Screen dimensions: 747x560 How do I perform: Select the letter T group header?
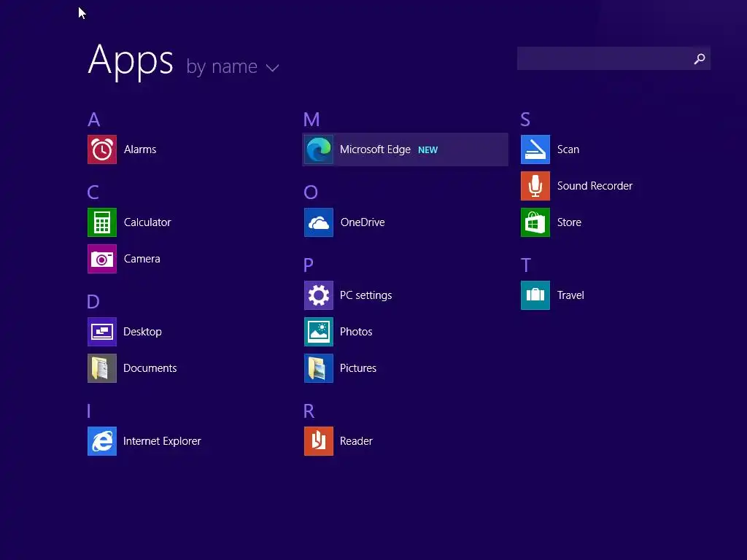[525, 265]
